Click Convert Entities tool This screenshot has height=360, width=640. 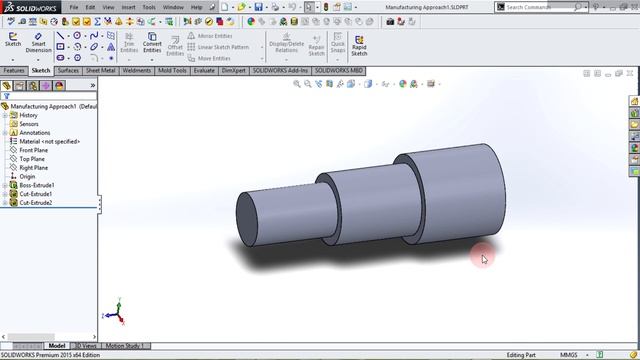(152, 42)
